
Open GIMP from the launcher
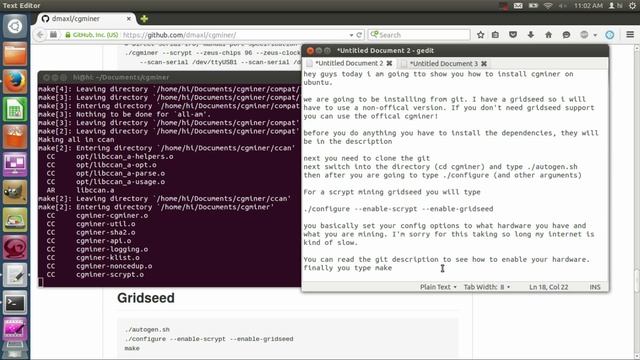tap(15, 192)
